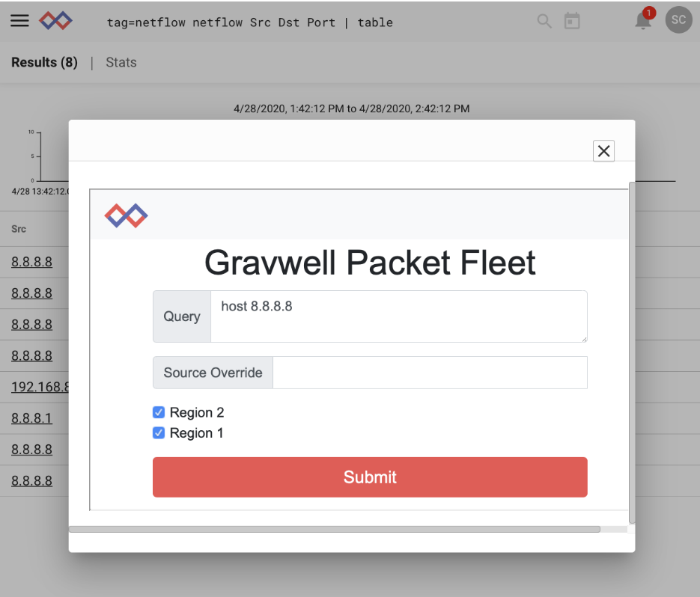Open the SC user avatar menu

click(x=678, y=19)
